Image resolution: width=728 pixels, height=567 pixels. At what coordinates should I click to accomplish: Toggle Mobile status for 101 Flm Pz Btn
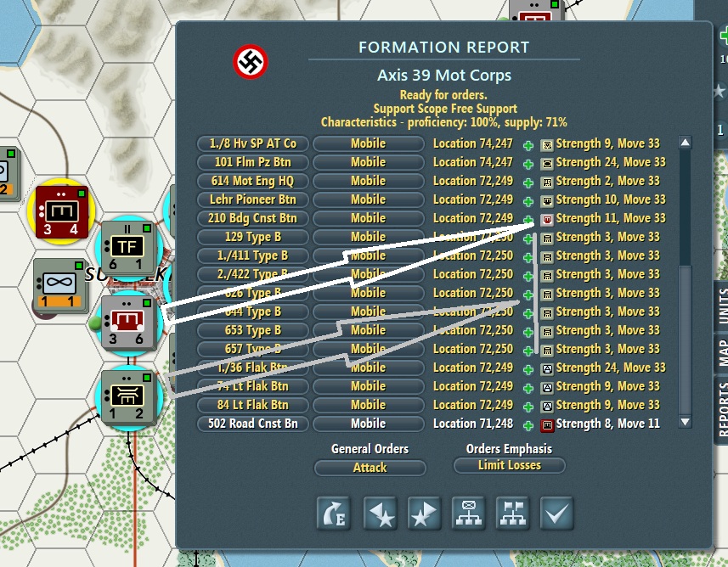point(368,162)
